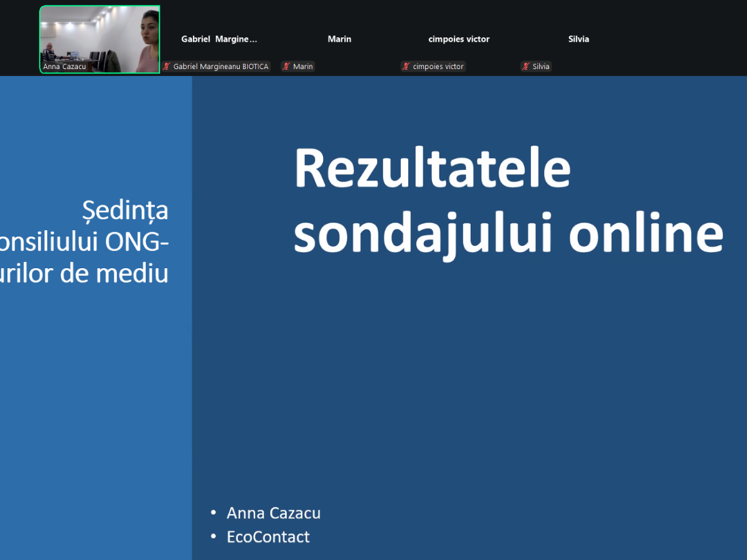
Task: Click the "sondajului online" title line
Action: coord(508,234)
